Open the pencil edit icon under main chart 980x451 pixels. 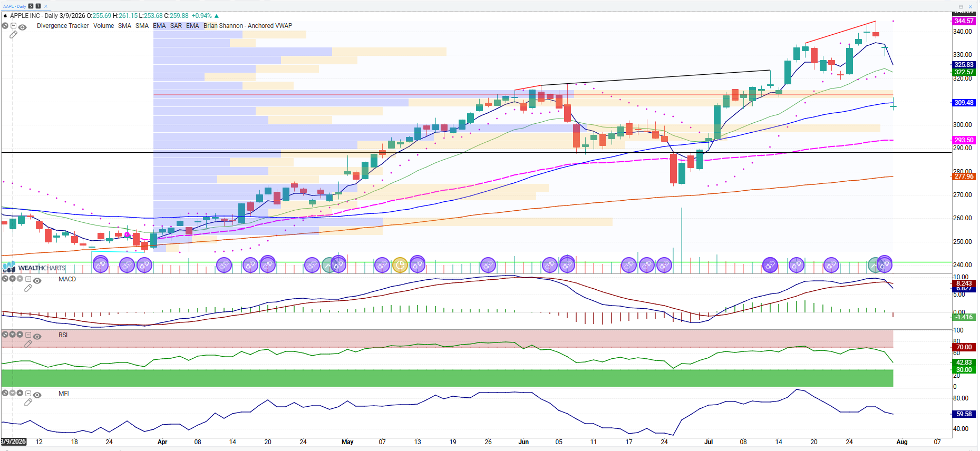13,34
